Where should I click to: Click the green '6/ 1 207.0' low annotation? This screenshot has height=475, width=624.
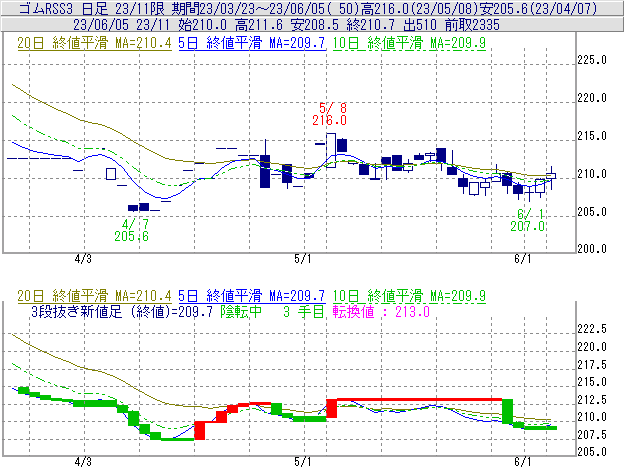pos(528,220)
